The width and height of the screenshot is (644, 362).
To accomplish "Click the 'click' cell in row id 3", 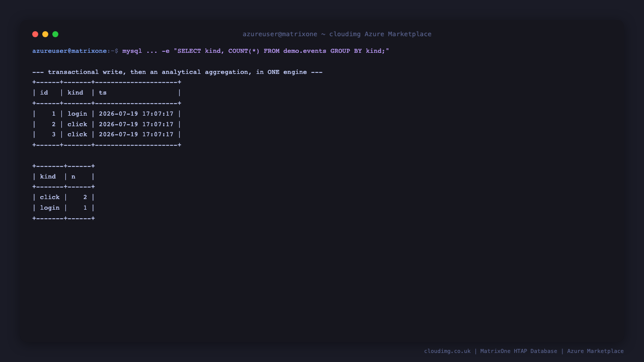I will coord(77,134).
